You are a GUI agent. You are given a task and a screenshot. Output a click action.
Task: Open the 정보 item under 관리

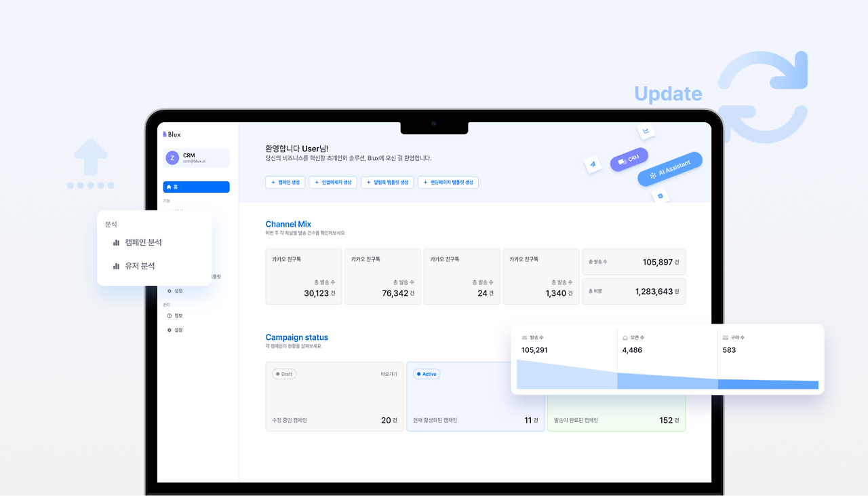click(175, 316)
